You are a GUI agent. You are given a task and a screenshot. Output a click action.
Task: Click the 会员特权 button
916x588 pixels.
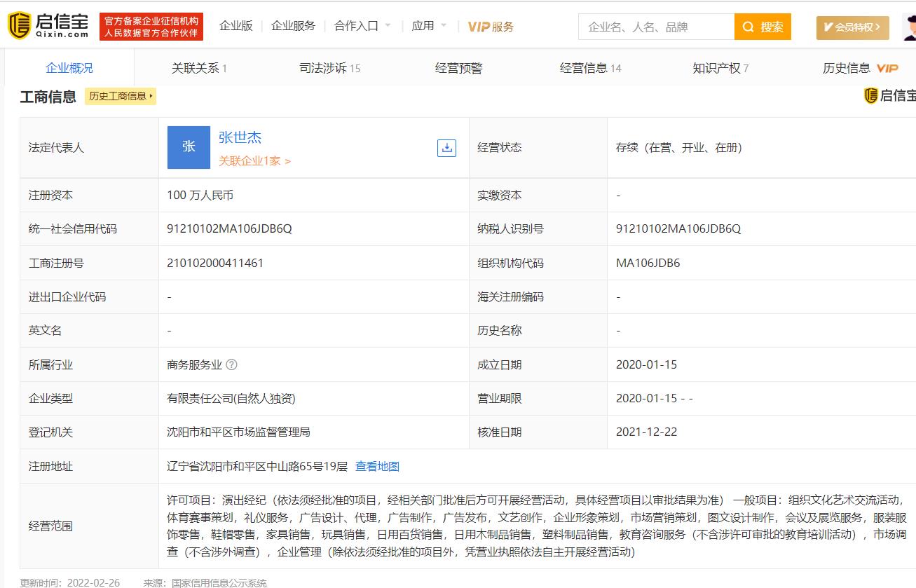coord(852,27)
